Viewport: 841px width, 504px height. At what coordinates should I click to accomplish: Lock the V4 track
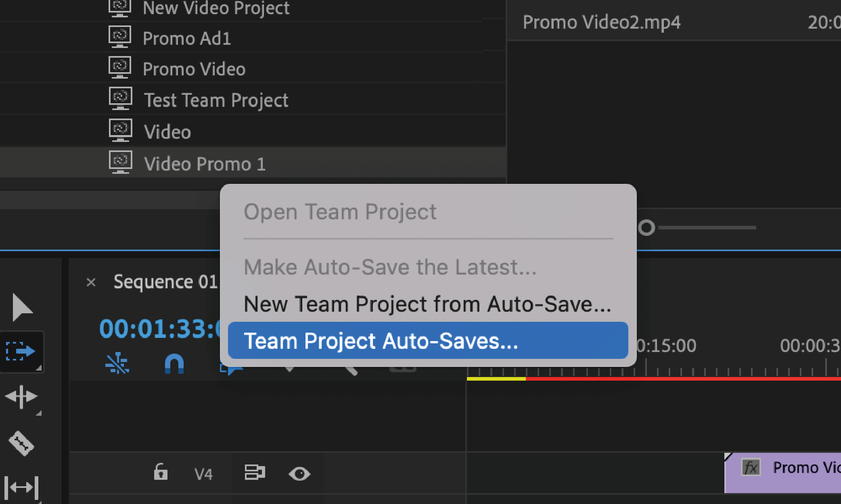[161, 473]
